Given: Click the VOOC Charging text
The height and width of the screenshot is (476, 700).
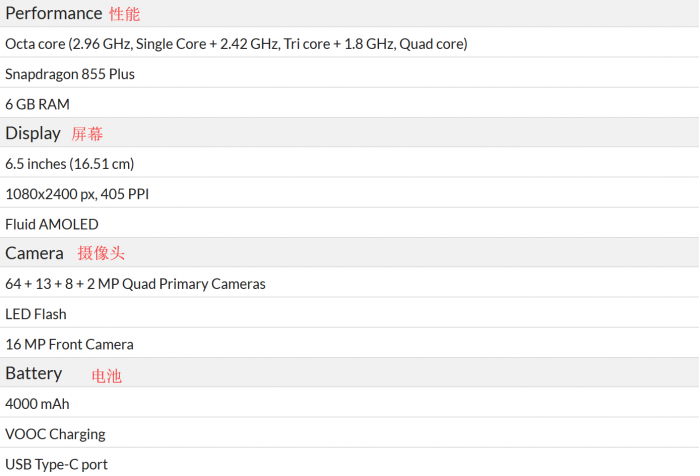Looking at the screenshot, I should coord(55,434).
